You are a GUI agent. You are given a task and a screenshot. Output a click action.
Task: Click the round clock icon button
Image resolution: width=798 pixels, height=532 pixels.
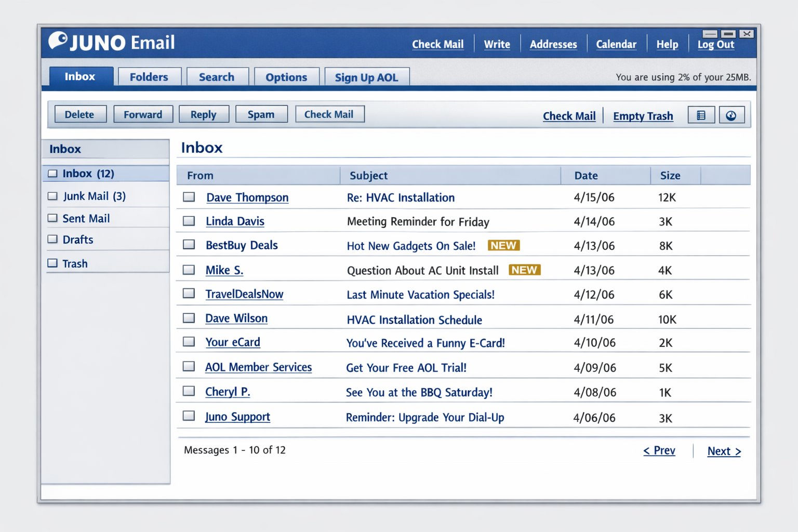tap(731, 115)
